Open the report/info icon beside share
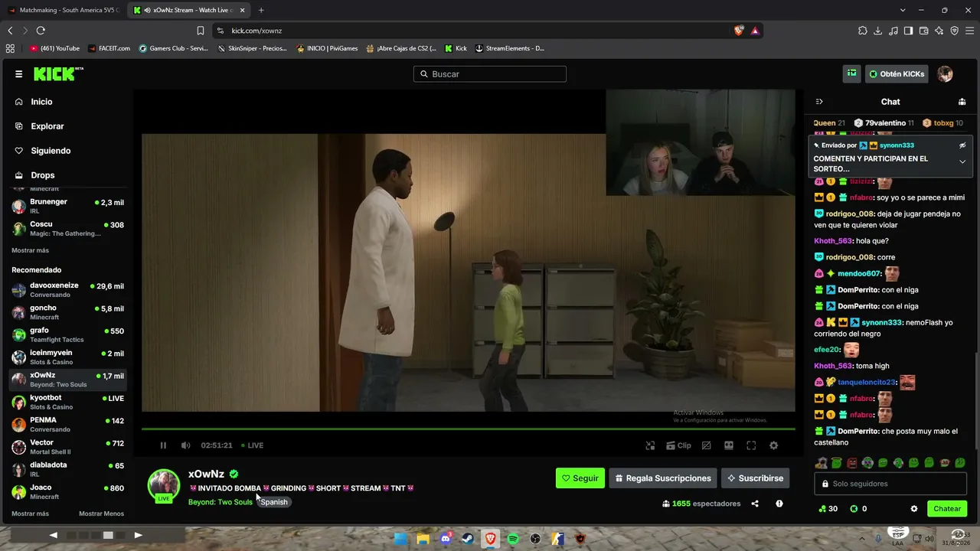Image resolution: width=980 pixels, height=551 pixels. [x=779, y=504]
